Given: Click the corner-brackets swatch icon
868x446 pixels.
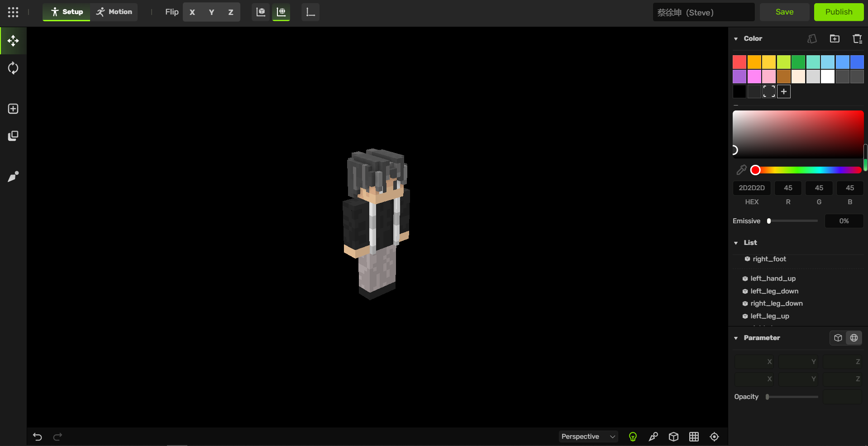Looking at the screenshot, I should click(769, 91).
